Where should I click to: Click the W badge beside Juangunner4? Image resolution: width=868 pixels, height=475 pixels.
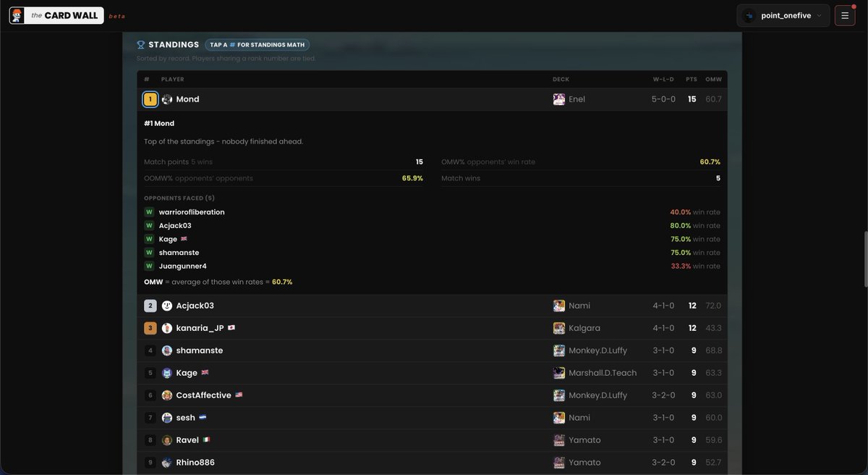tap(149, 266)
